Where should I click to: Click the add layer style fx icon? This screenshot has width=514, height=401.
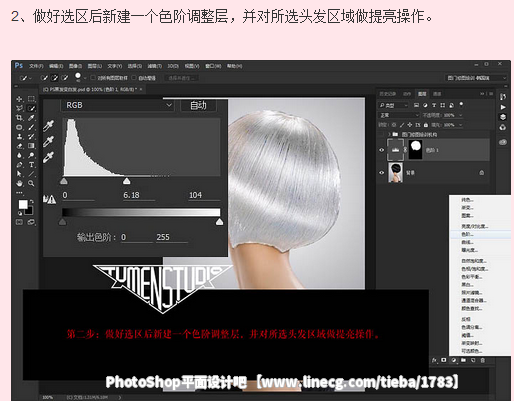[434, 360]
